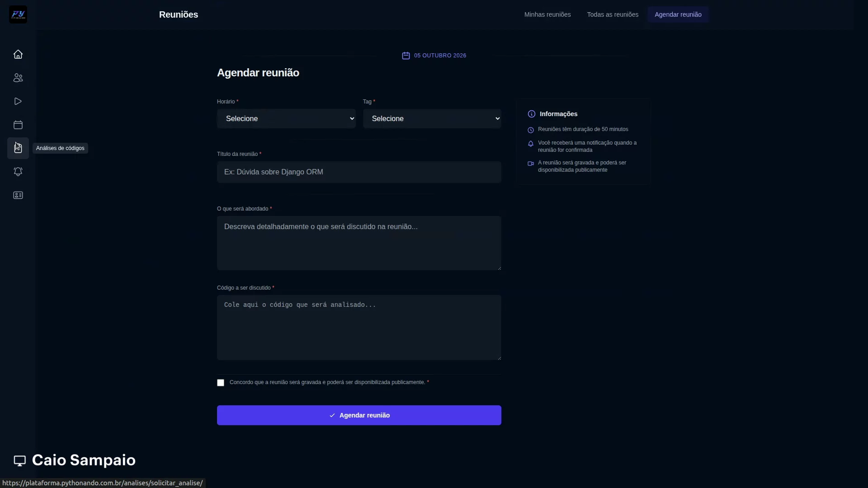Screen dimensions: 868x488
Task: Click the 05 OUTUBRO 2026 date text
Action: click(440, 56)
